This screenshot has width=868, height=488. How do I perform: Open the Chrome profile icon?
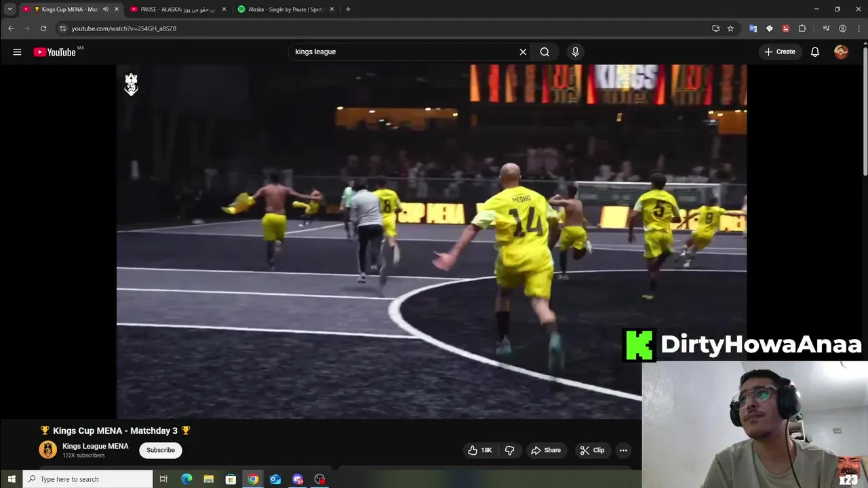point(843,28)
